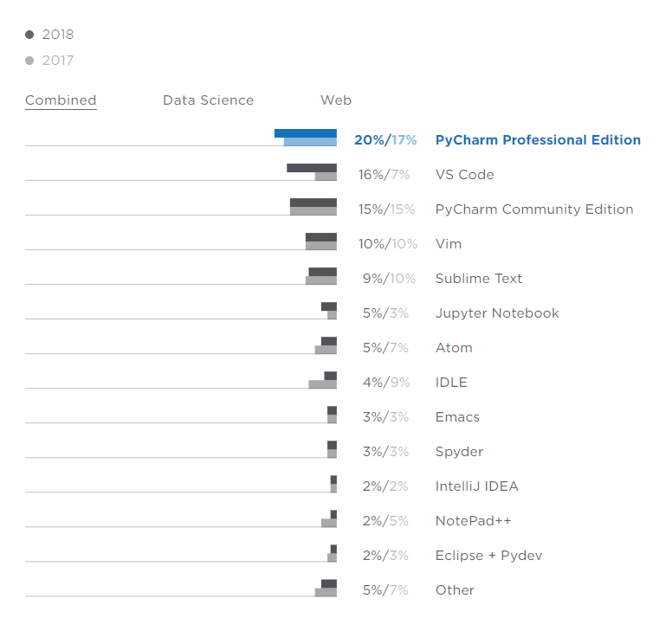Switch to the Data Science tab
This screenshot has height=618, width=672.
(x=208, y=100)
